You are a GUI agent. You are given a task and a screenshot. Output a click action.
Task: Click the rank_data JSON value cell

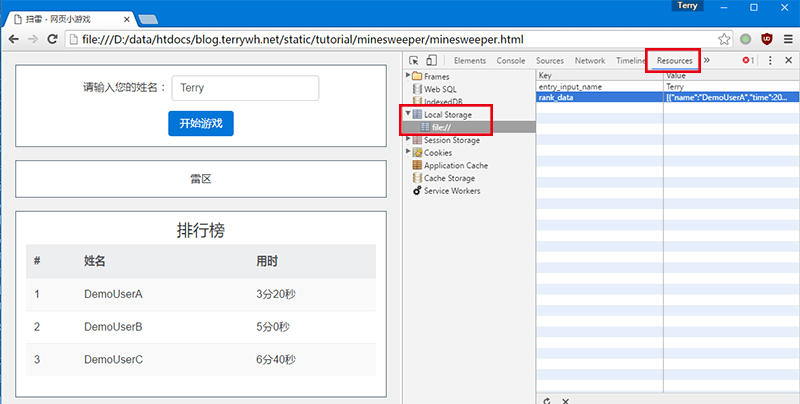[x=732, y=97]
